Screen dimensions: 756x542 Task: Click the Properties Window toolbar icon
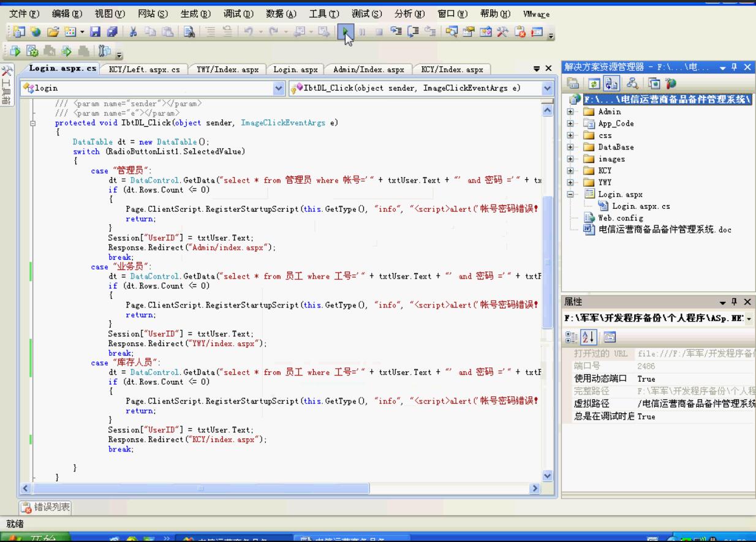[469, 32]
